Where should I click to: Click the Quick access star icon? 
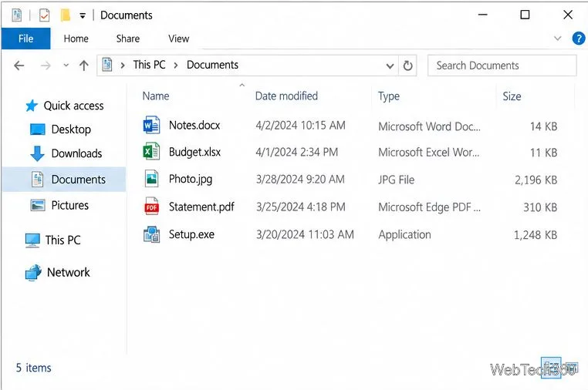coord(32,106)
